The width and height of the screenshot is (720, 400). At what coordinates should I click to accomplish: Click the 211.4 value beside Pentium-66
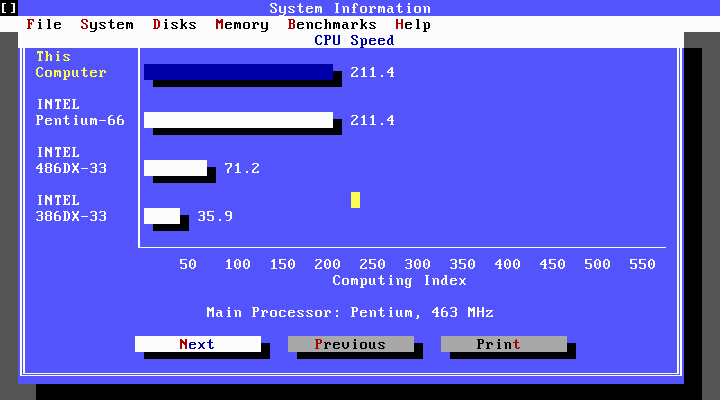(372, 120)
